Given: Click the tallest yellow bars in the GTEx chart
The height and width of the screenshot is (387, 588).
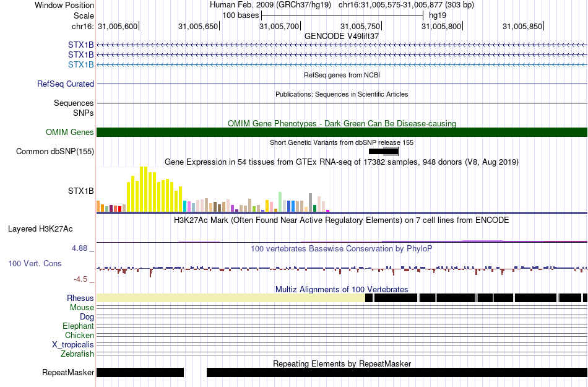Looking at the screenshot, I should tap(144, 189).
